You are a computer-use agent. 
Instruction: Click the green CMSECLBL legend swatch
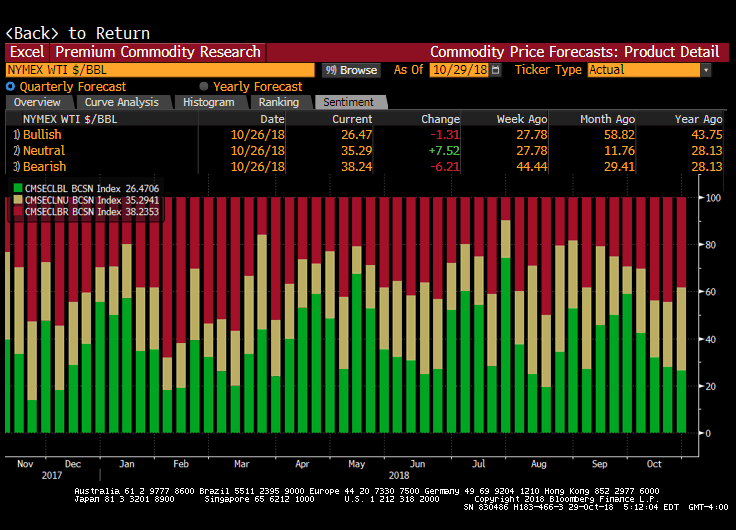pos(18,188)
